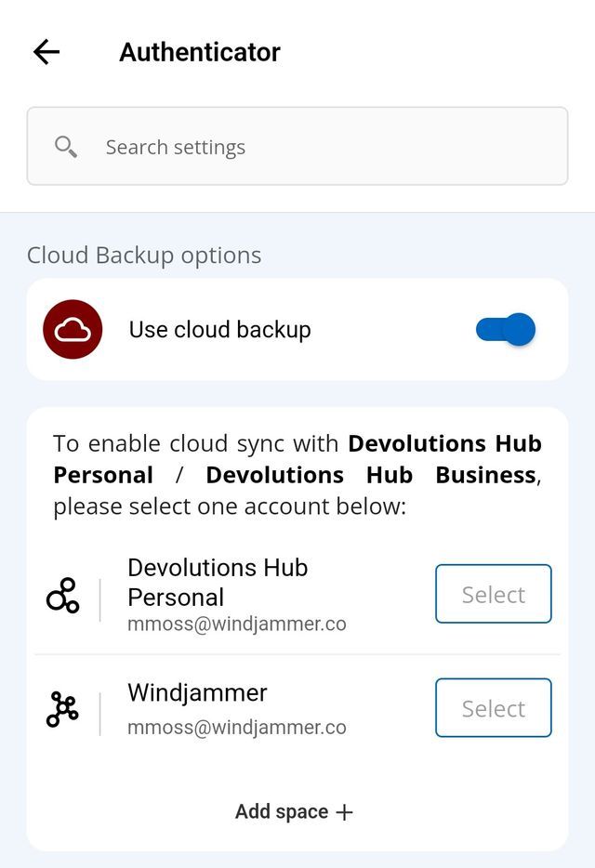Click the email under Devolutions Hub Personal
The width and height of the screenshot is (595, 868).
[x=237, y=625]
